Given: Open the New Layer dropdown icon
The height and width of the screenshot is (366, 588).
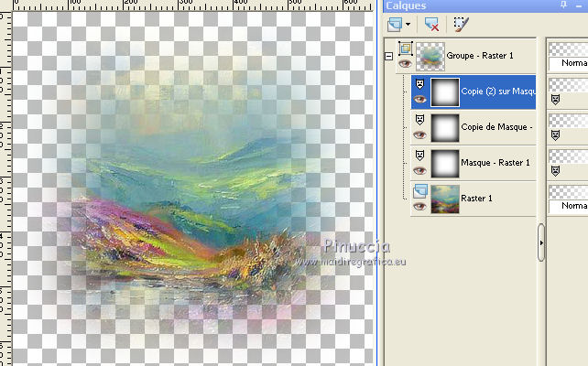Looking at the screenshot, I should 395,25.
